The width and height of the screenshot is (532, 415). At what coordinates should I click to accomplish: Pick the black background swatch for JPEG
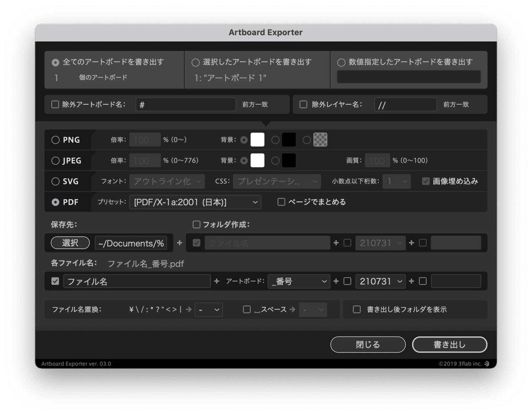pyautogui.click(x=289, y=160)
